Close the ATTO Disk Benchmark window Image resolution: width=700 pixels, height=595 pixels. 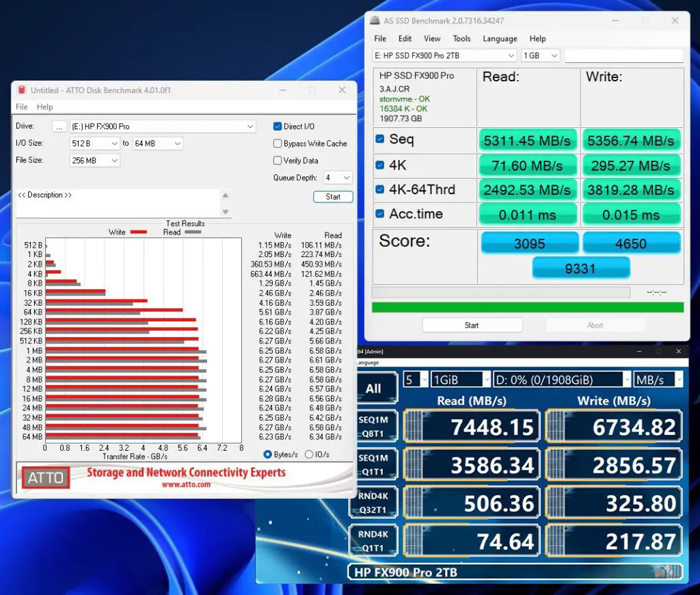342,90
